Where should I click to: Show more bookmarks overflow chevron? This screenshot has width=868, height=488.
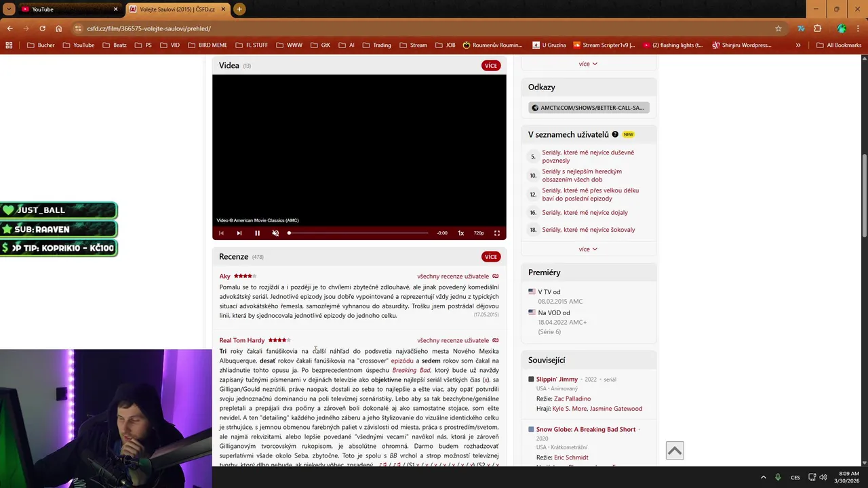798,45
